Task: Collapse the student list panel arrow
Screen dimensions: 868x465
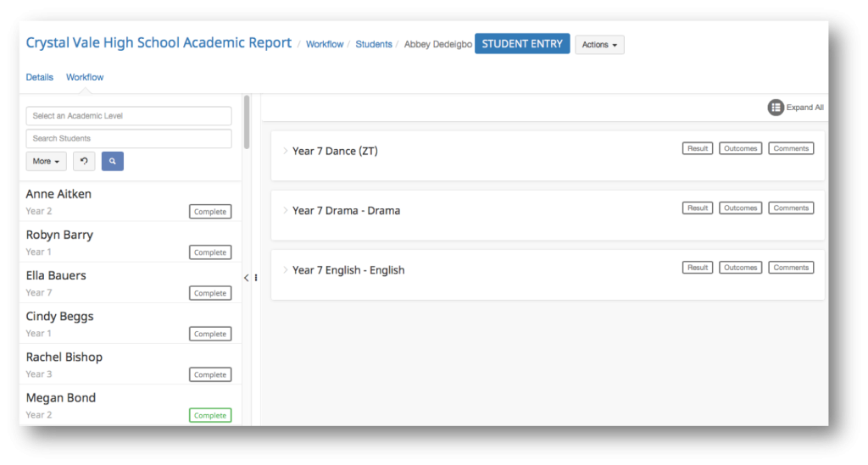Action: (x=247, y=278)
